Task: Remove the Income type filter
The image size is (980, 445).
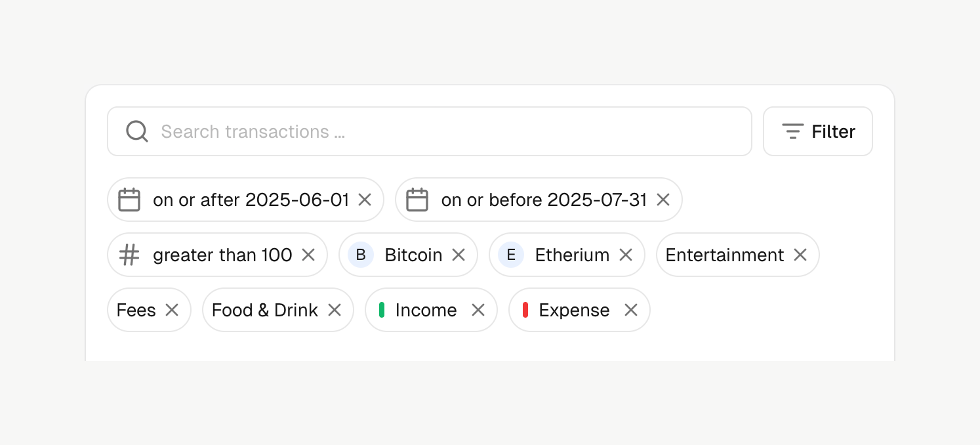Action: point(478,310)
